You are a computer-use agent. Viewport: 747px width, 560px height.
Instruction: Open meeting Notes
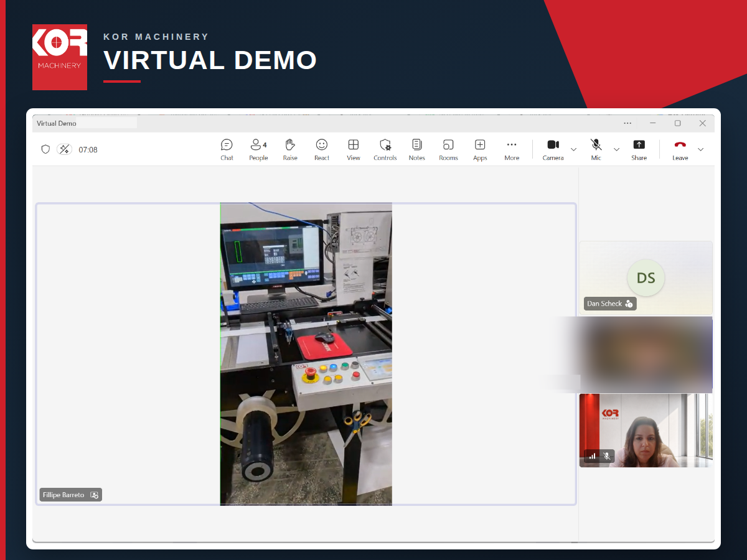[x=417, y=149]
